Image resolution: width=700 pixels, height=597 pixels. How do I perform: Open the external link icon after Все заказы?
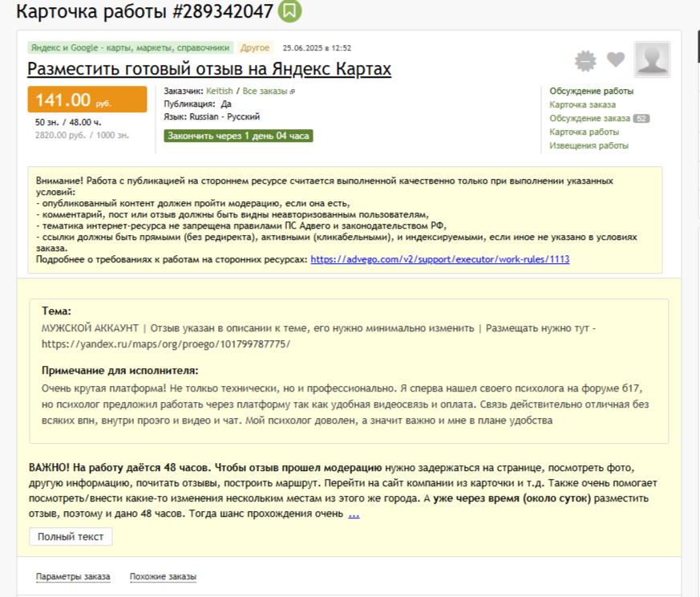point(293,91)
